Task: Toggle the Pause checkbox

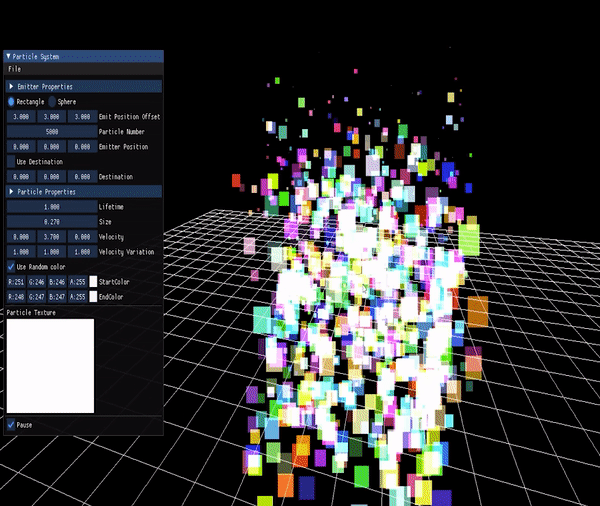Action: click(x=11, y=425)
